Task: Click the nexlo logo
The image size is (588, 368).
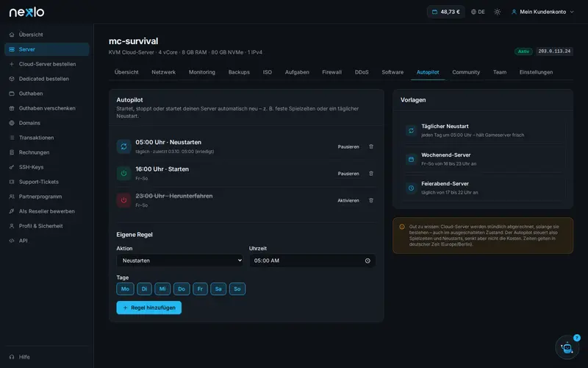Action: (x=26, y=12)
